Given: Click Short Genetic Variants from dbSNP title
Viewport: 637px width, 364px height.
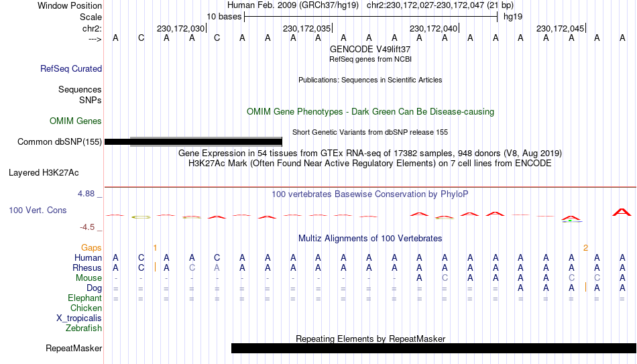Looking at the screenshot, I should [x=370, y=133].
